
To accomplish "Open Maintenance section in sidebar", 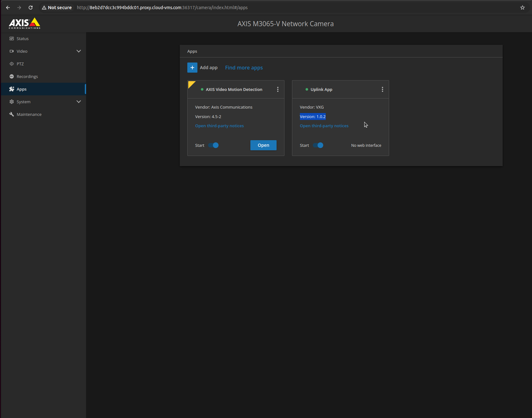I will (29, 114).
